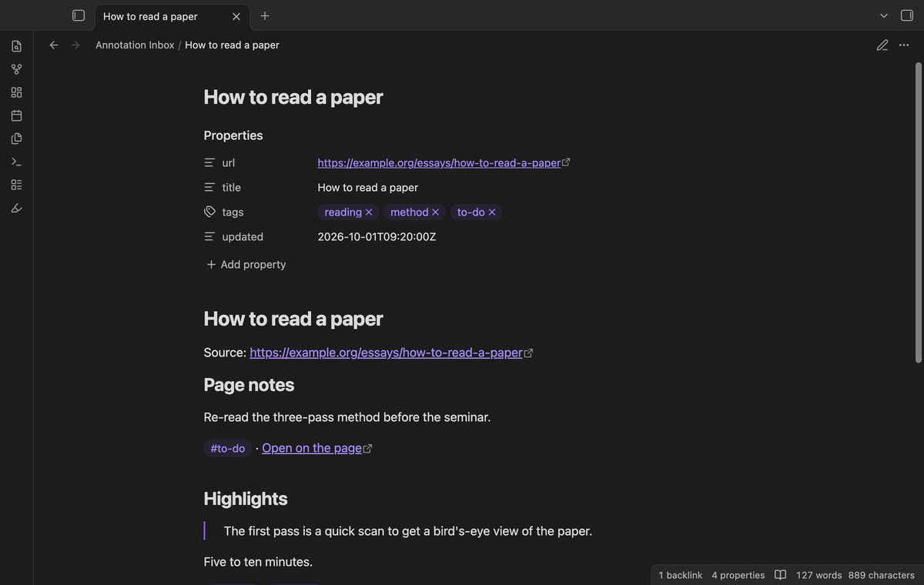
Task: Click the brush icon in ribbon
Action: pyautogui.click(x=17, y=208)
